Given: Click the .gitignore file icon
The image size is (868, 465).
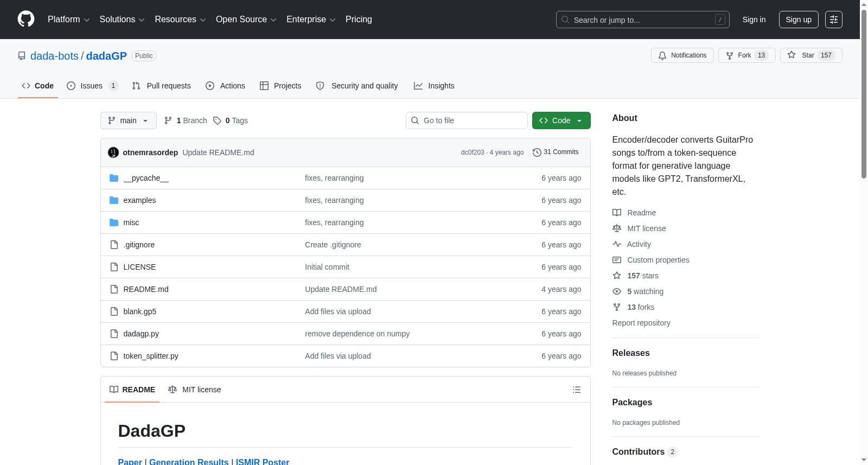Looking at the screenshot, I should [114, 245].
